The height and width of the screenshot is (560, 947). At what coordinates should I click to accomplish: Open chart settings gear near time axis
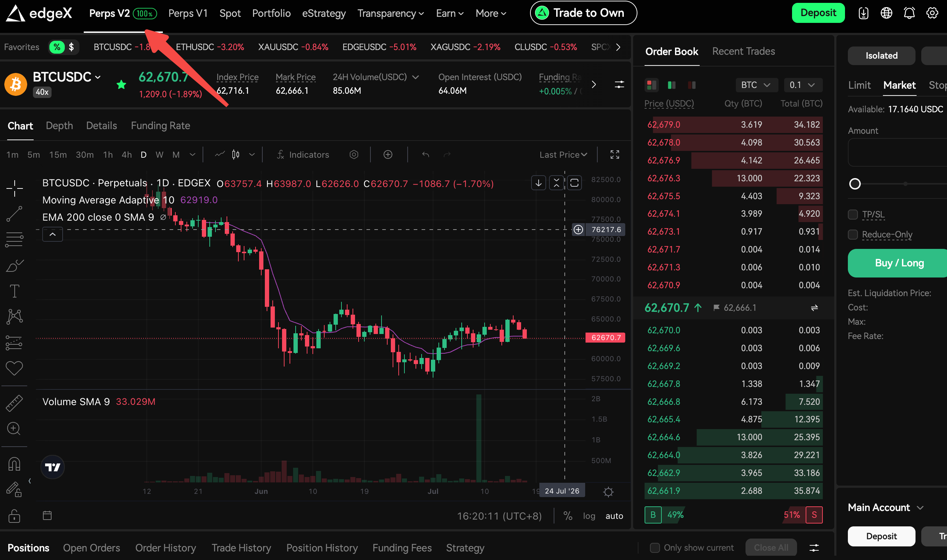click(608, 492)
